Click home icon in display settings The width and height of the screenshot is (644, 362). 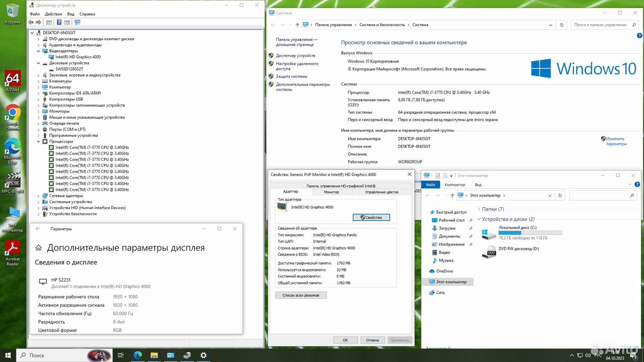click(x=39, y=248)
